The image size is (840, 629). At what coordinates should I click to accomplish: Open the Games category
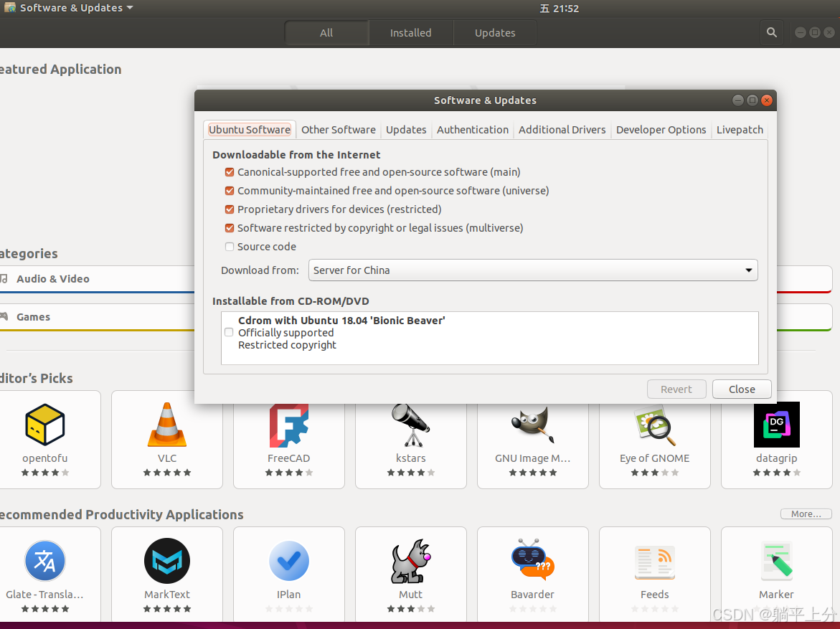pos(97,317)
